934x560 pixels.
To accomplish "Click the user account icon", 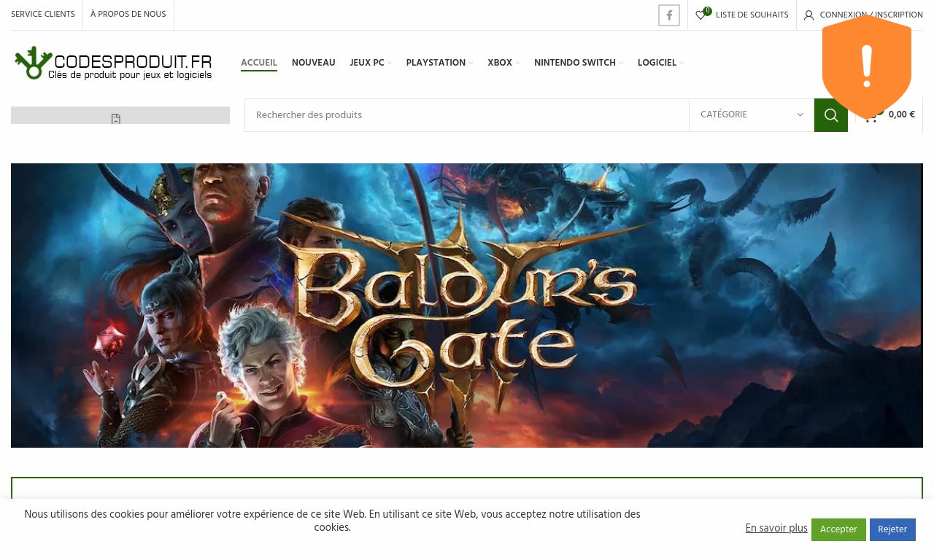I will (x=808, y=15).
